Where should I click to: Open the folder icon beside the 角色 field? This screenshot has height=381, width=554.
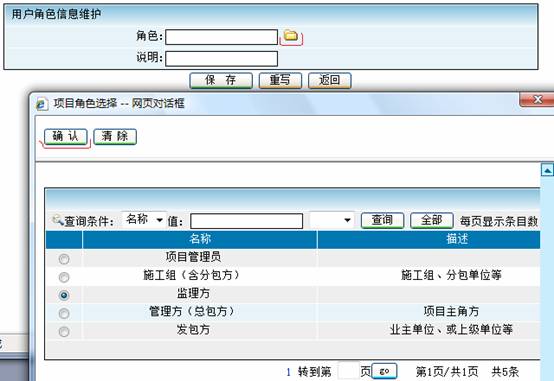point(291,36)
